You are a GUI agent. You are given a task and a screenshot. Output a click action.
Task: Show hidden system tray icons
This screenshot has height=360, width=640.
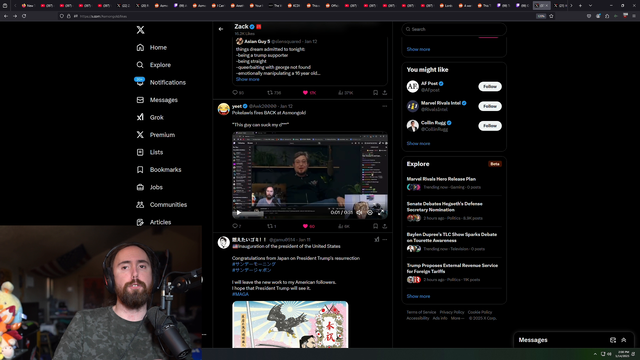(x=595, y=354)
